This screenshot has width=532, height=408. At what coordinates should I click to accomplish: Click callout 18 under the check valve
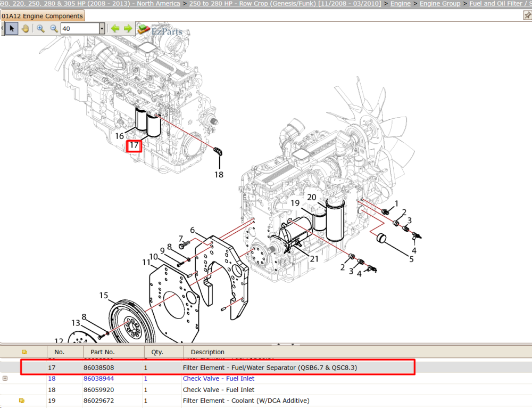pyautogui.click(x=219, y=175)
